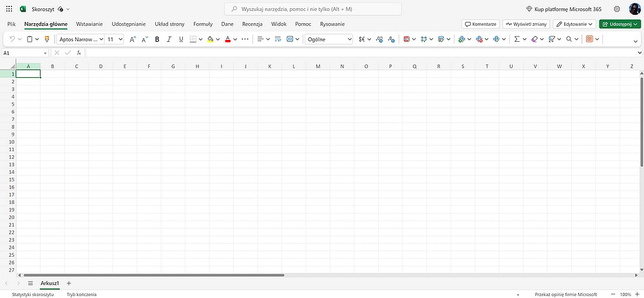Image resolution: width=644 pixels, height=298 pixels.
Task: Click the insert function fx icon
Action: pyautogui.click(x=79, y=53)
